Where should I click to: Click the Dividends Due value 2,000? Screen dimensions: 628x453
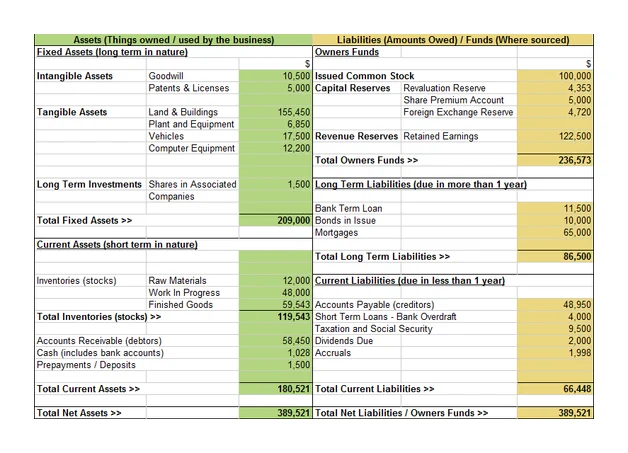[x=580, y=341]
